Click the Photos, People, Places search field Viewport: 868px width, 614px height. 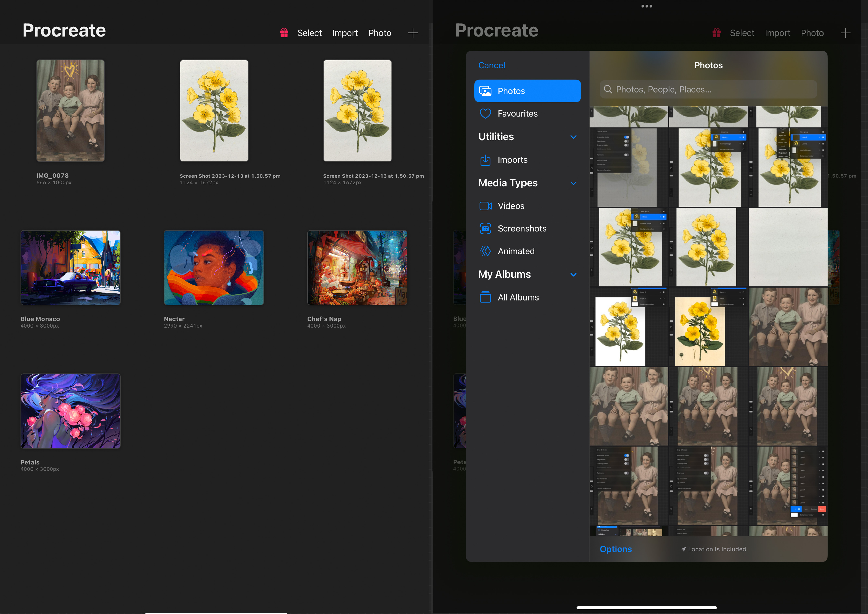(x=708, y=90)
